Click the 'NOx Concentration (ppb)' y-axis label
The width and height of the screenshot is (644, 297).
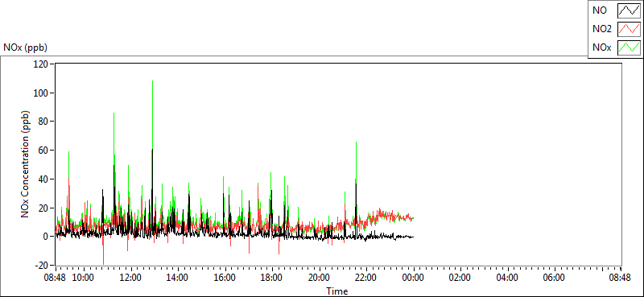click(25, 163)
